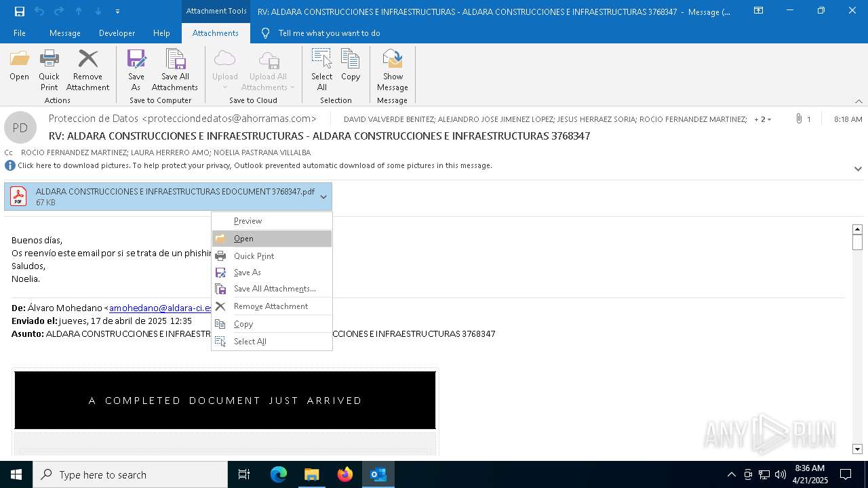
Task: Click Tell me what you want to do
Action: (x=329, y=33)
